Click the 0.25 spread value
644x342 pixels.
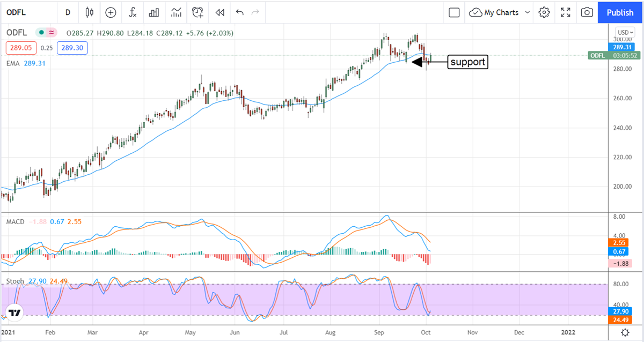pos(47,48)
